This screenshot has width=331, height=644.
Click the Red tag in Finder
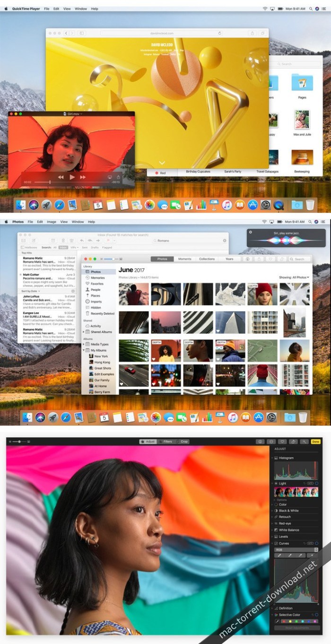point(160,173)
